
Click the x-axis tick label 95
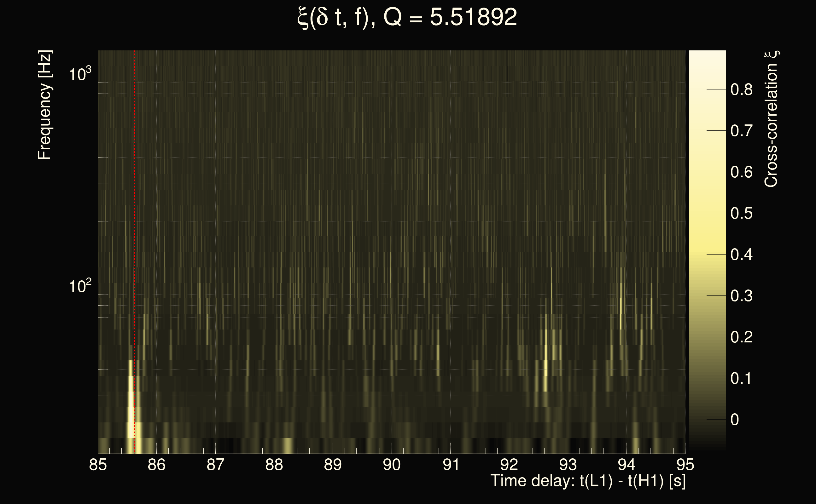[x=685, y=465]
